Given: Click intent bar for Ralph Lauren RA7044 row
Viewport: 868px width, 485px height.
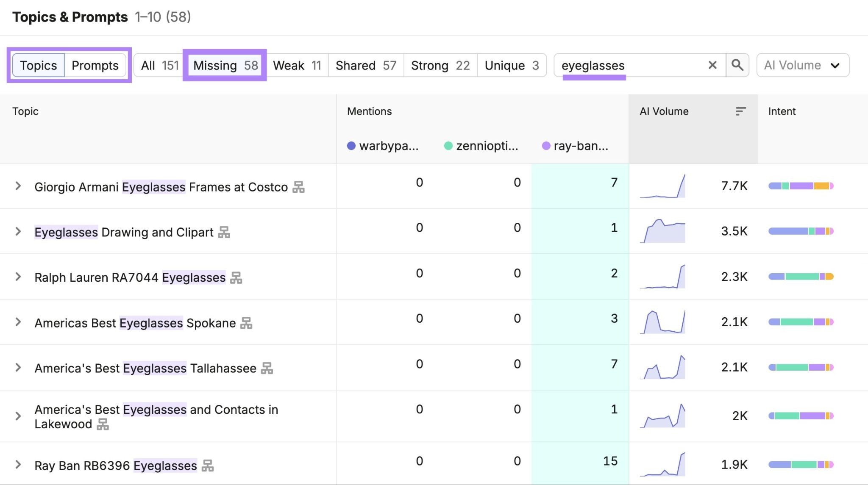Looking at the screenshot, I should point(801,277).
